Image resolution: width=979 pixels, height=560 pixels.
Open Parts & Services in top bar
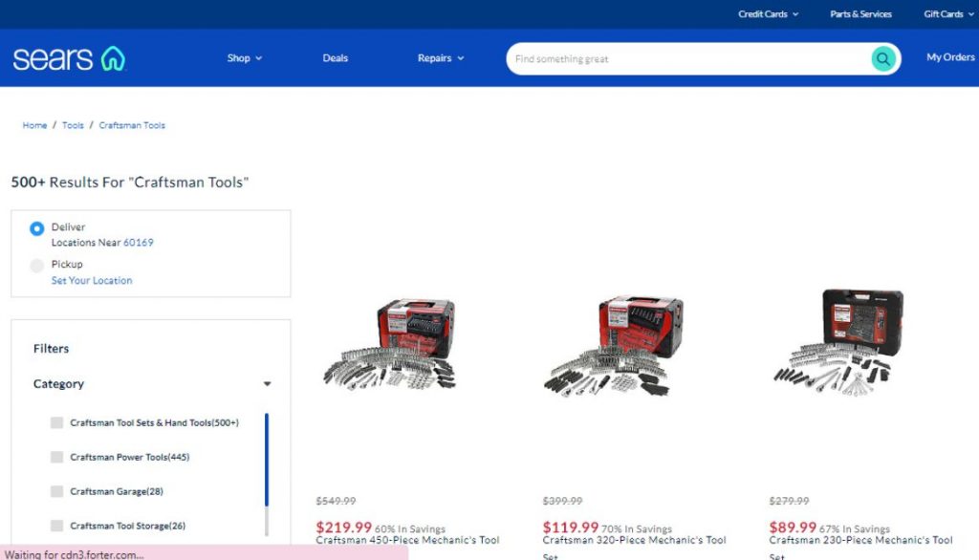point(860,13)
